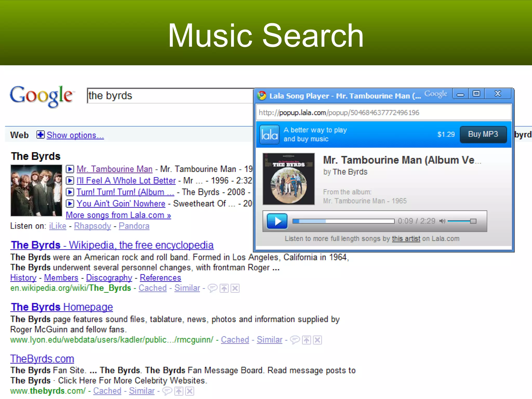Viewport: 532px width, 399px height.
Task: Open Mr. Tambourine Man song link
Action: 114,169
